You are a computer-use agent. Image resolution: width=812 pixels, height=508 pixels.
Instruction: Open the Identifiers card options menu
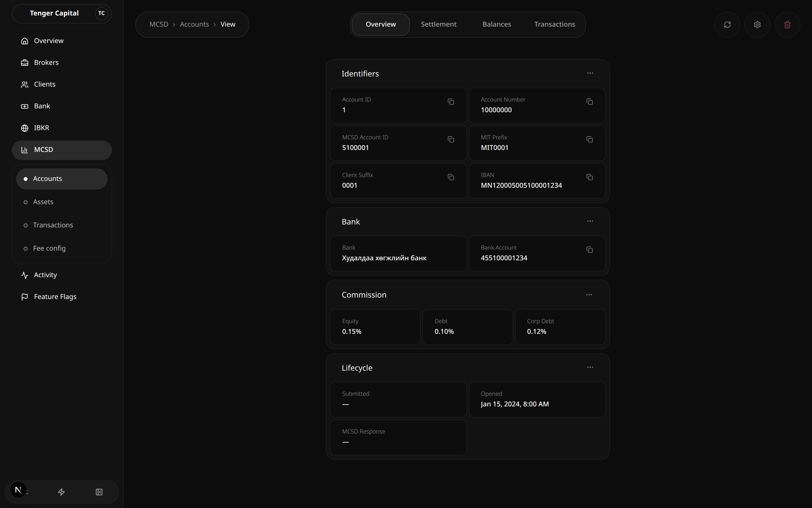590,73
